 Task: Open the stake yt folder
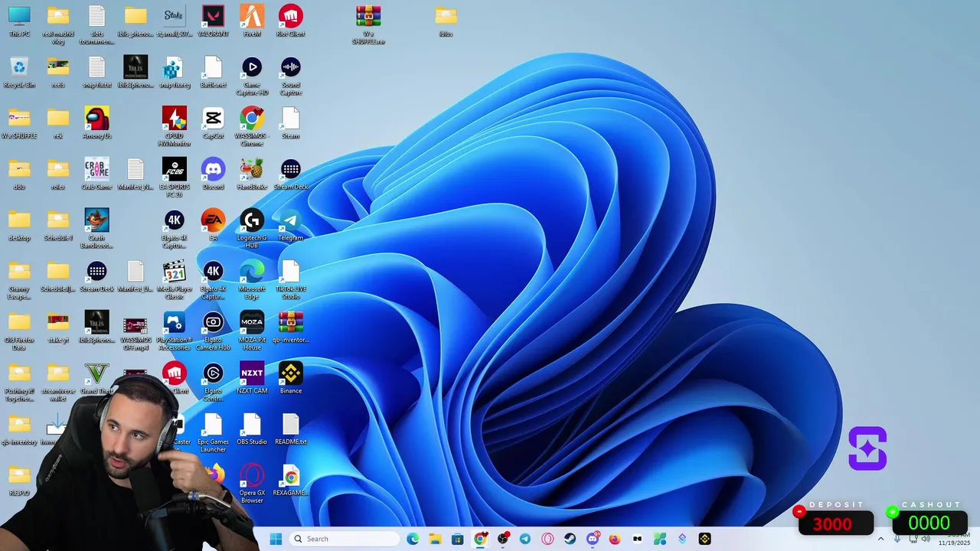pos(58,327)
